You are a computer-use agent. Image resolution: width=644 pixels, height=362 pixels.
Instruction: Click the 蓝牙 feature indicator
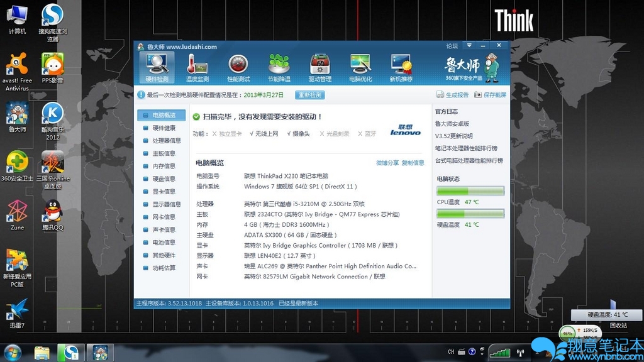coord(367,134)
